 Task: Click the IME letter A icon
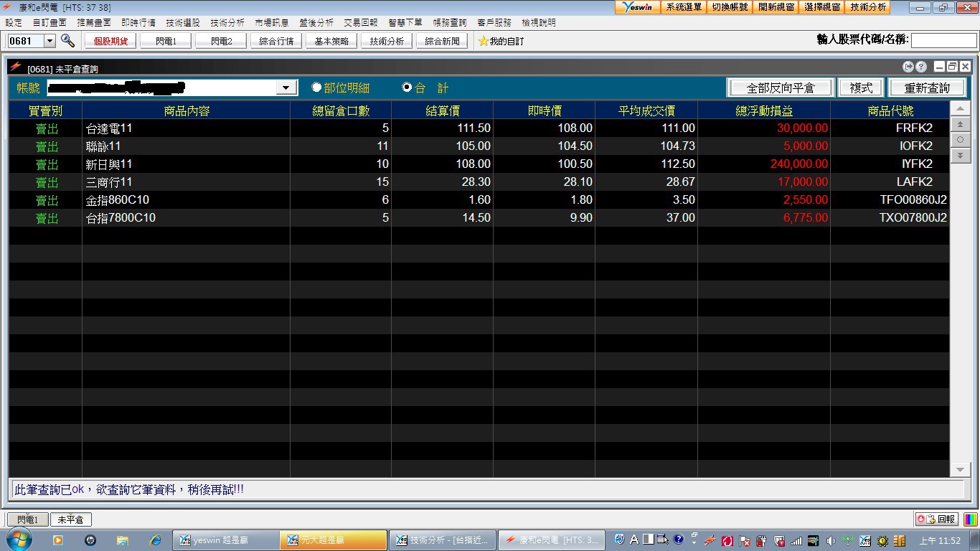(634, 540)
